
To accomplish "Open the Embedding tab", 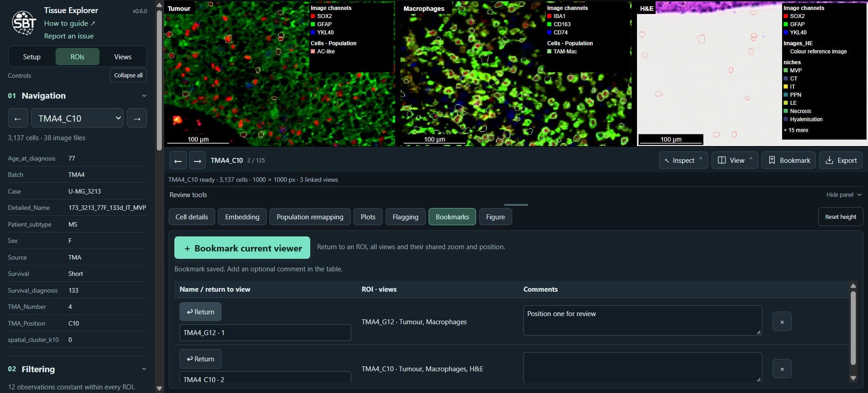I will pyautogui.click(x=242, y=217).
